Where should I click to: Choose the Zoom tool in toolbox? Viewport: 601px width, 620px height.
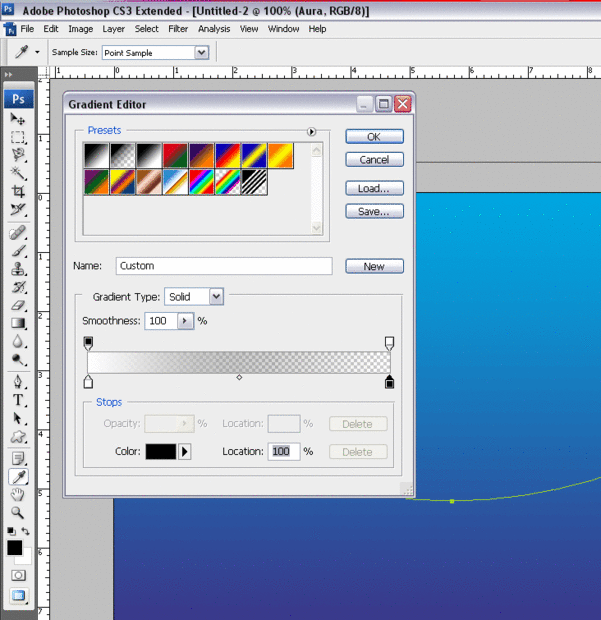pos(18,512)
